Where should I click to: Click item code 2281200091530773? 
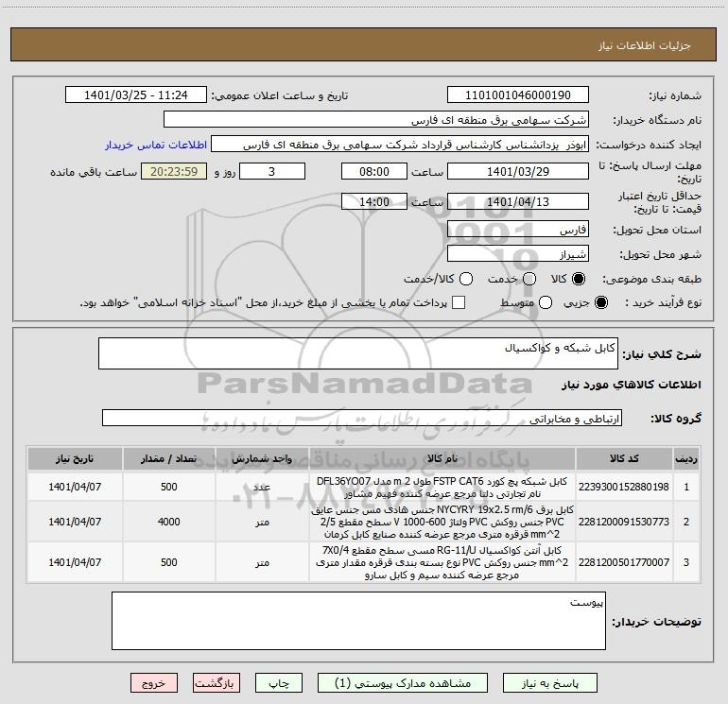click(x=624, y=522)
